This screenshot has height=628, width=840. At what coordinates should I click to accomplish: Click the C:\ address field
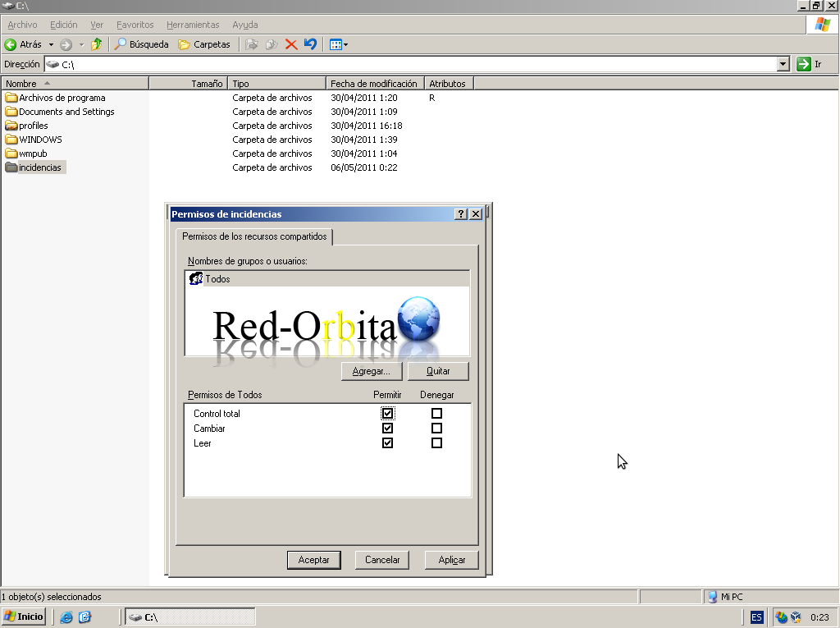pyautogui.click(x=410, y=64)
